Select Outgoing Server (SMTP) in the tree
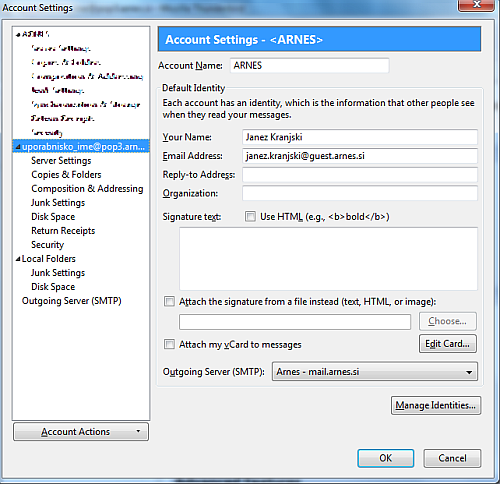This screenshot has height=484, width=500. coord(71,301)
